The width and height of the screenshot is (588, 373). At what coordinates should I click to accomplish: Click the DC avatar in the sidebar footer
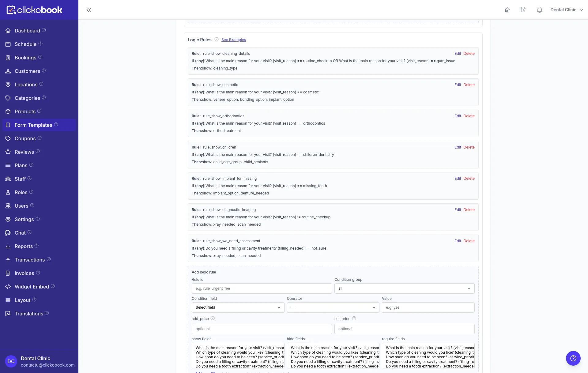11,361
